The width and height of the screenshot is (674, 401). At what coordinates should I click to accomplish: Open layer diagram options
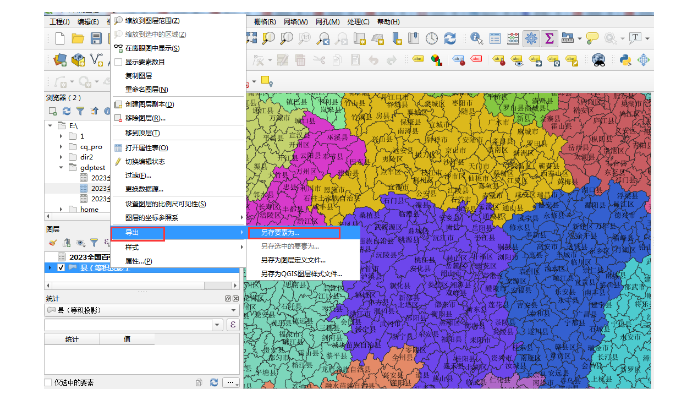click(436, 60)
